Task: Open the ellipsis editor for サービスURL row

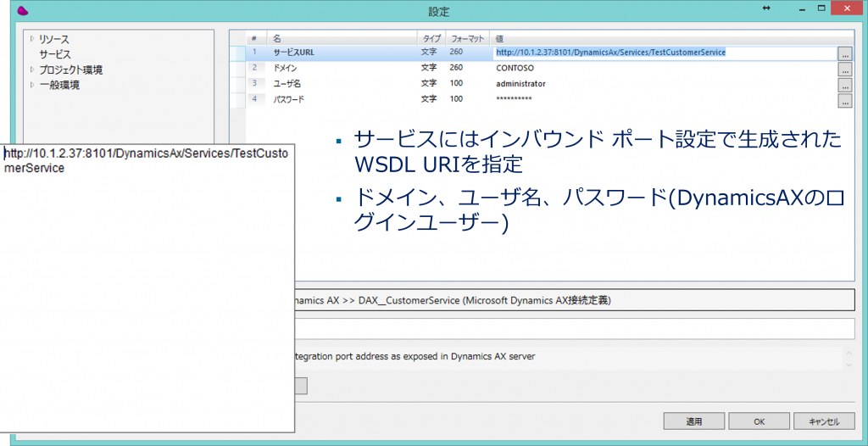Action: click(x=844, y=53)
